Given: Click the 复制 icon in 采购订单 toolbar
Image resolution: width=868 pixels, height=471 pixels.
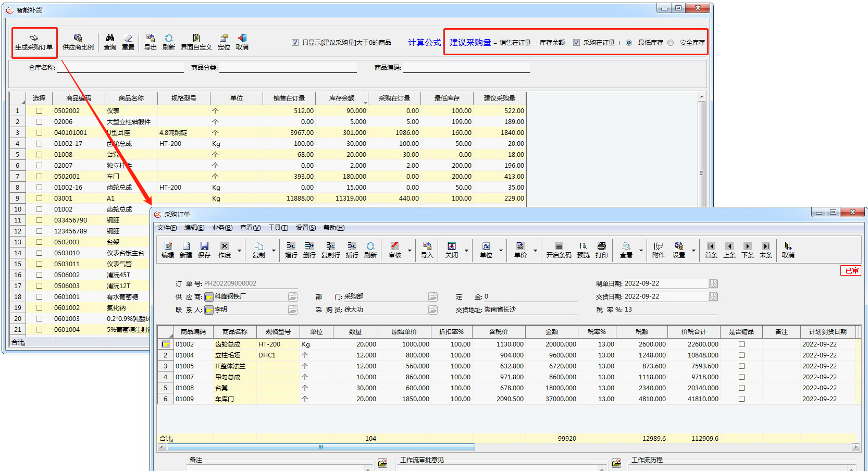Looking at the screenshot, I should click(259, 250).
